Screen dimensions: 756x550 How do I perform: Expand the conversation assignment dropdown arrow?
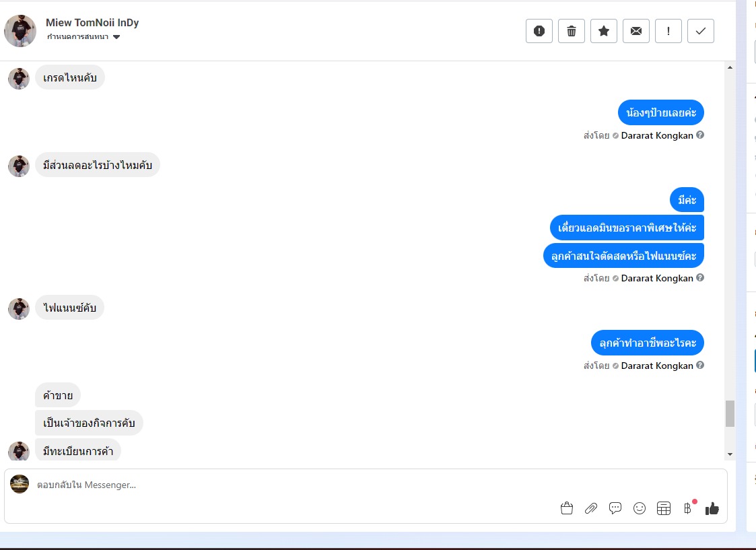click(x=116, y=37)
